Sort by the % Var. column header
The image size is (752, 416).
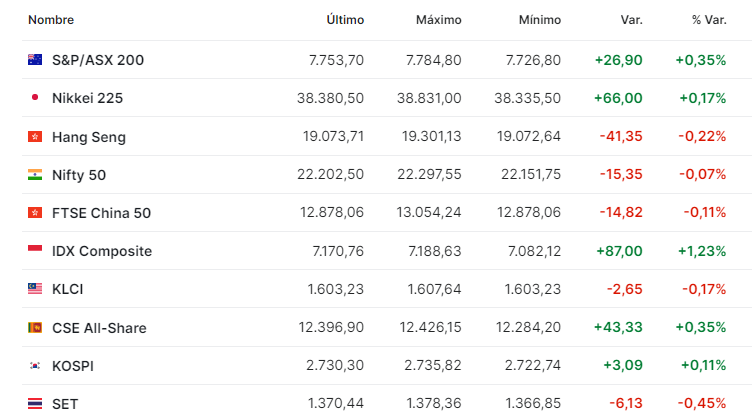pos(709,20)
